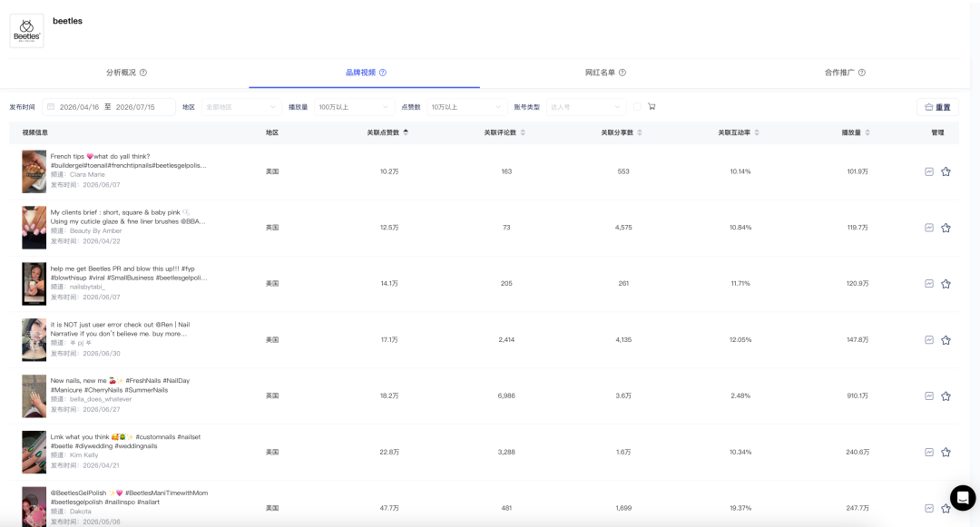This screenshot has height=527, width=980.
Task: Star the bella_does_whatever video
Action: [x=946, y=395]
